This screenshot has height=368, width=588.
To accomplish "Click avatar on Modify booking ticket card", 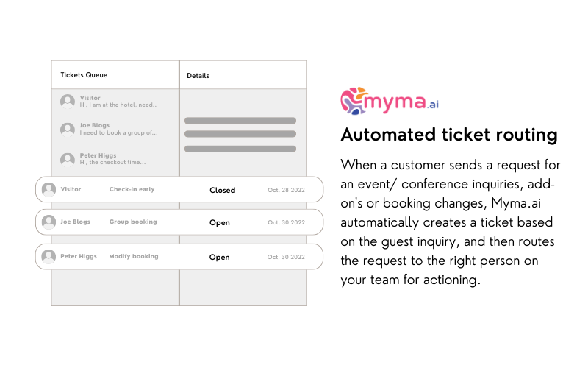I will tap(49, 257).
